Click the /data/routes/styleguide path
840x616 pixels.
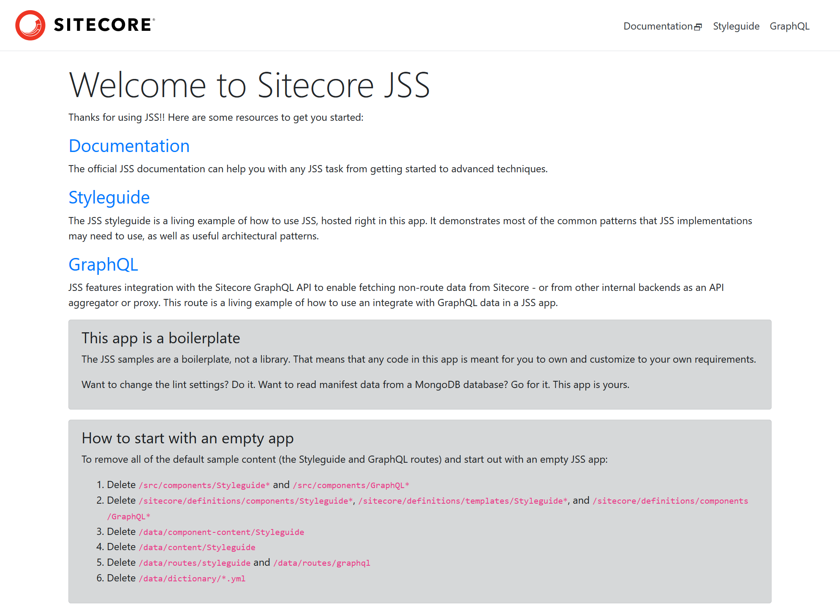(195, 563)
